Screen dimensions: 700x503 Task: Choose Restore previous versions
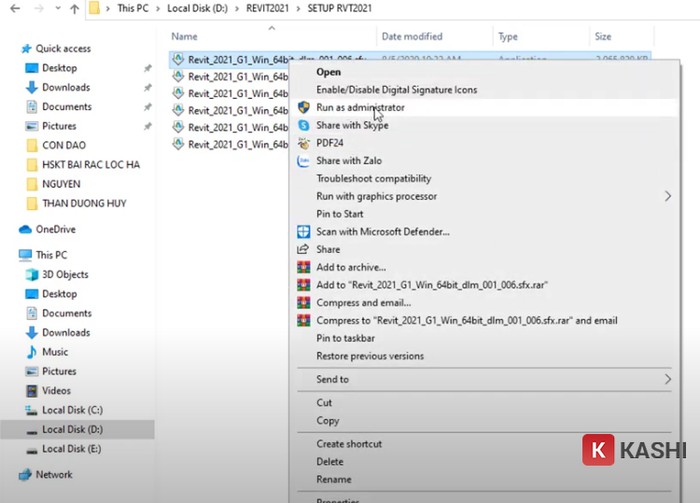(370, 356)
